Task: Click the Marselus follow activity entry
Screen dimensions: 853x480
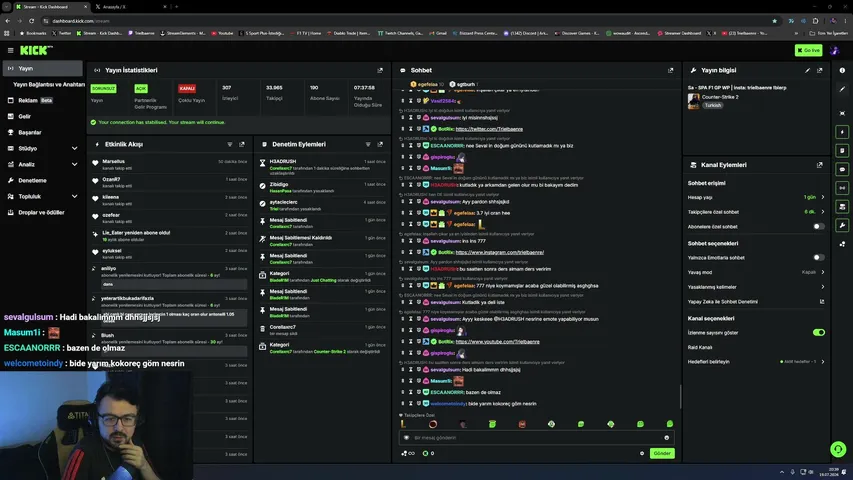Action: pyautogui.click(x=170, y=164)
